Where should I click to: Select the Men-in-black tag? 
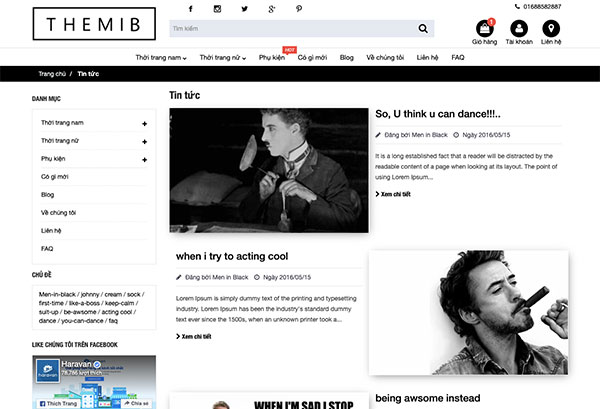57,295
